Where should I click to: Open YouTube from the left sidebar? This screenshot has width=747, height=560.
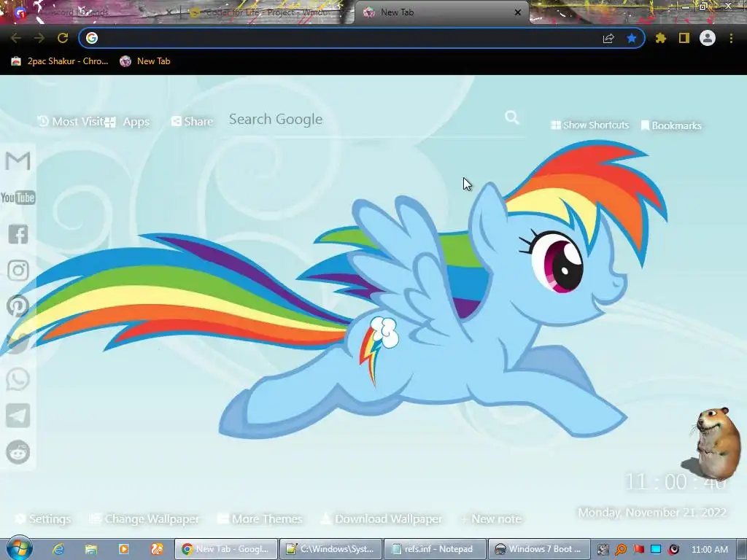(18, 197)
